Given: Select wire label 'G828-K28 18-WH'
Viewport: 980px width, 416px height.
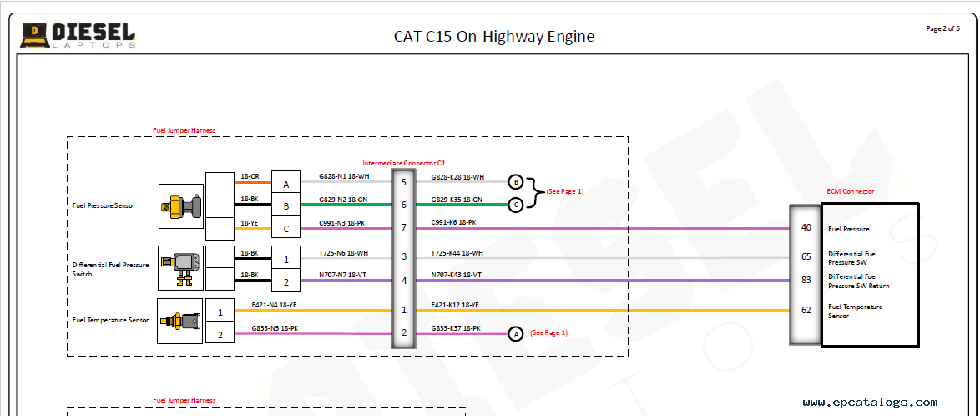Looking at the screenshot, I should [x=457, y=177].
